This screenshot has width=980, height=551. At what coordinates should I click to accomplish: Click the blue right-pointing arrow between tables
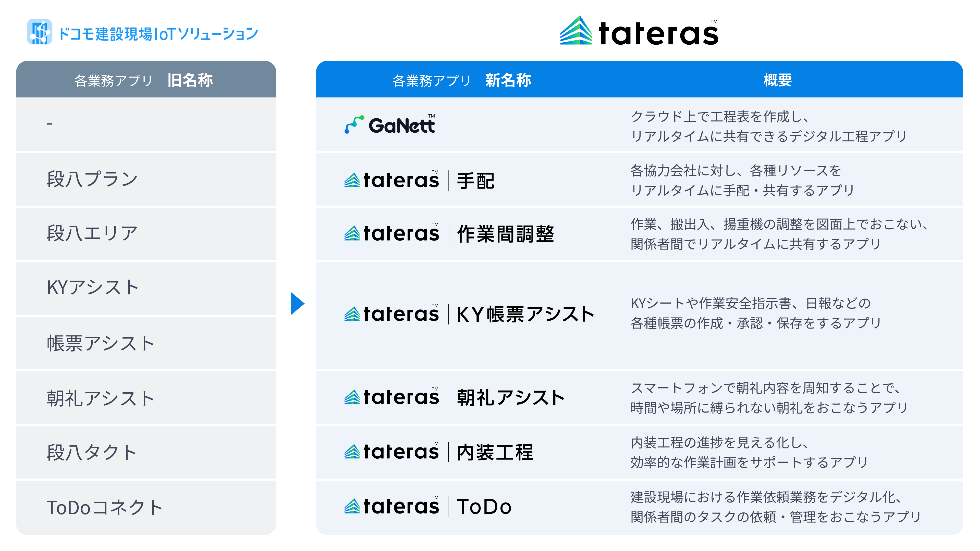pyautogui.click(x=297, y=304)
